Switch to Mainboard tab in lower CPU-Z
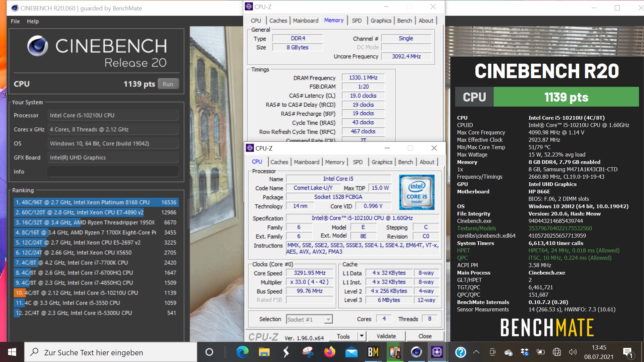This screenshot has height=362, width=644. (x=307, y=162)
